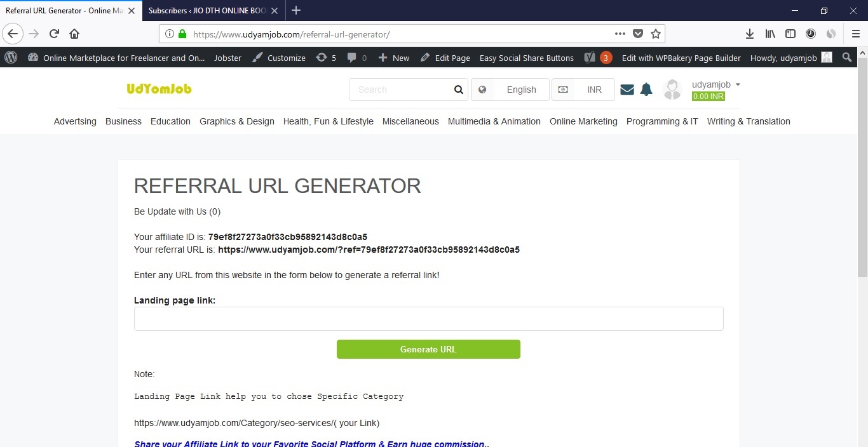View pending updates icon showing 5

pyautogui.click(x=326, y=57)
